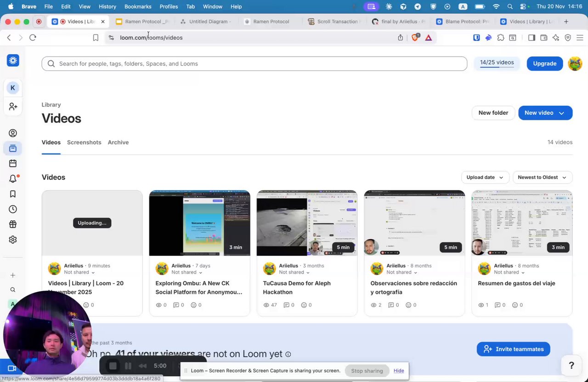
Task: Click the magnifier icon in Loom sidebar
Action: click(x=13, y=290)
